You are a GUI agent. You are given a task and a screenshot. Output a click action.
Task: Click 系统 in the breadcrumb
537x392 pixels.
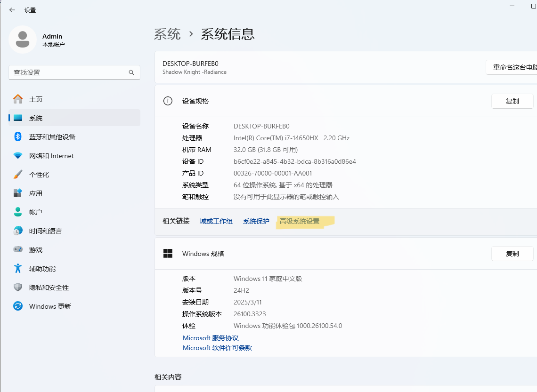coord(167,34)
